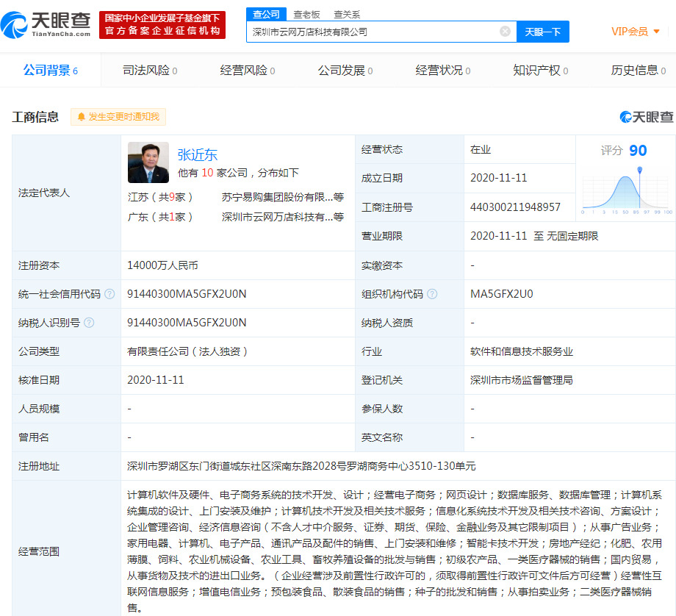The width and height of the screenshot is (676, 616).
Task: Select registration number 440300211948957
Action: point(515,207)
